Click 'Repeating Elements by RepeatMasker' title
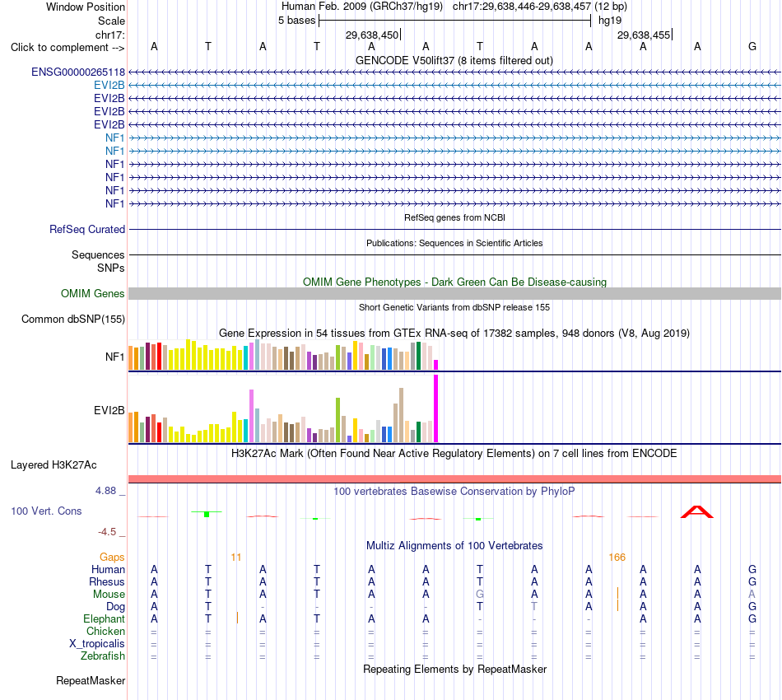782x700 pixels. click(x=454, y=669)
